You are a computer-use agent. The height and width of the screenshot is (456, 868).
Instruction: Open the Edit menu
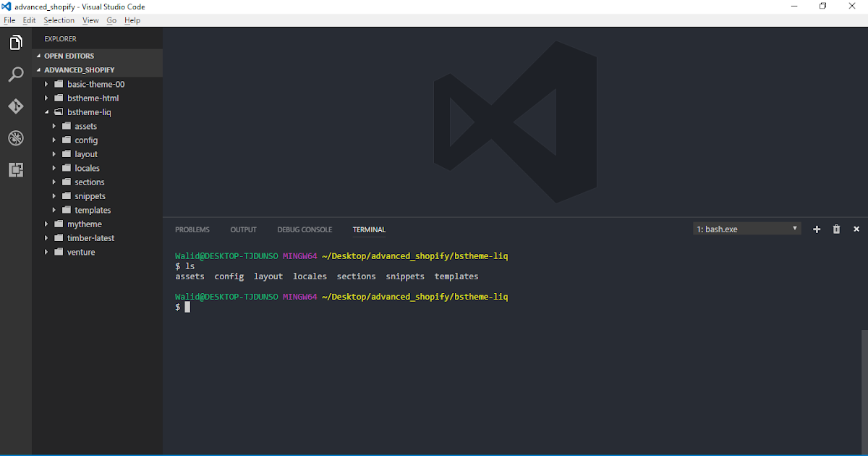[29, 20]
